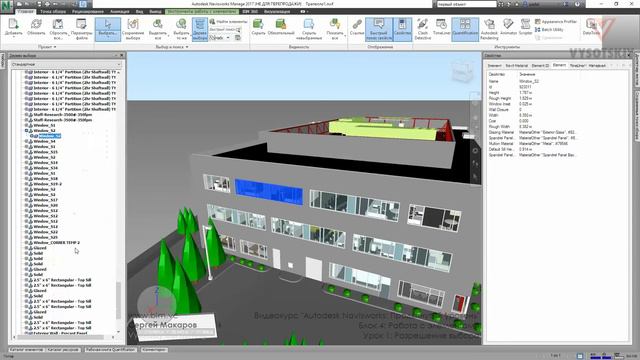This screenshot has width=640, height=360.
Task: Switch to the Точка обзора ribbon tab
Action: click(x=53, y=11)
